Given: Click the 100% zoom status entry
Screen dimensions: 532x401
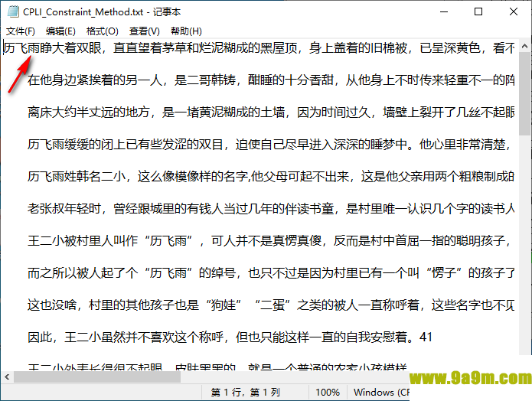Looking at the screenshot, I should tap(328, 393).
